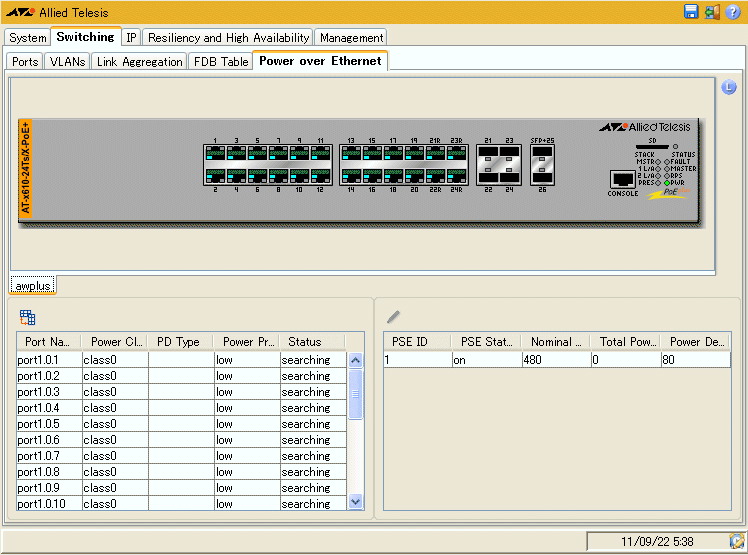Click SFP port 24 on the switch
This screenshot has height=555, width=748.
click(509, 178)
